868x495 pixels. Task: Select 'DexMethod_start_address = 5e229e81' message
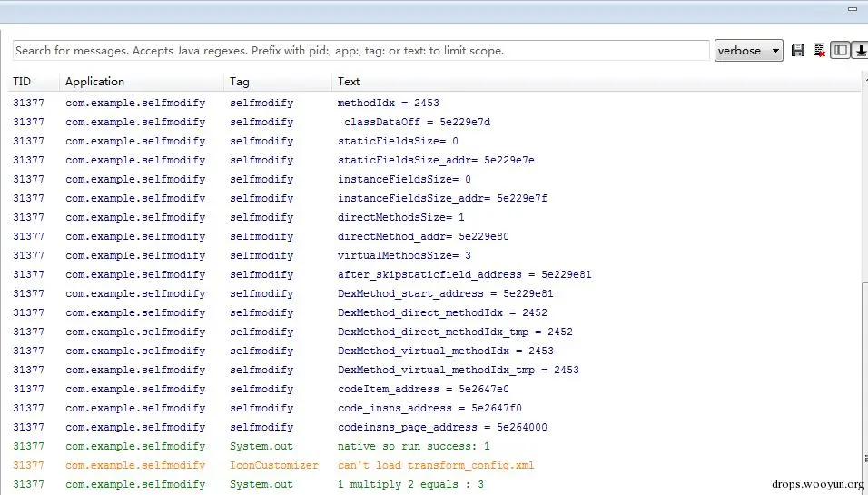[446, 293]
